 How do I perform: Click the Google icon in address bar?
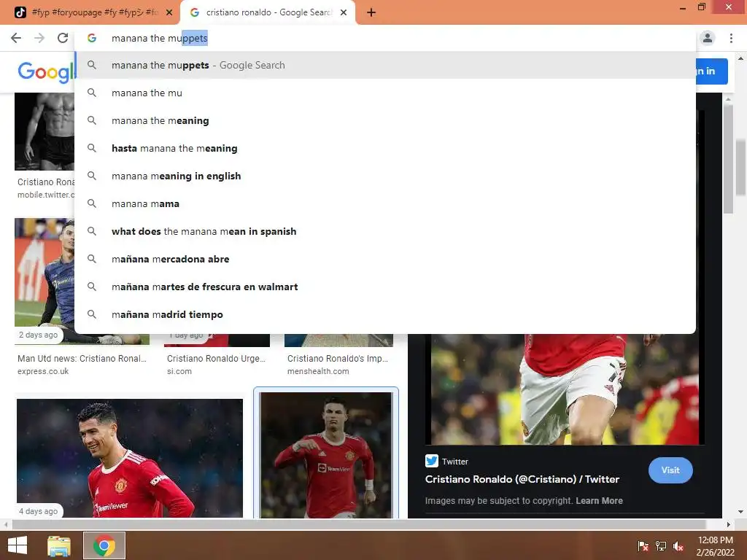click(92, 38)
